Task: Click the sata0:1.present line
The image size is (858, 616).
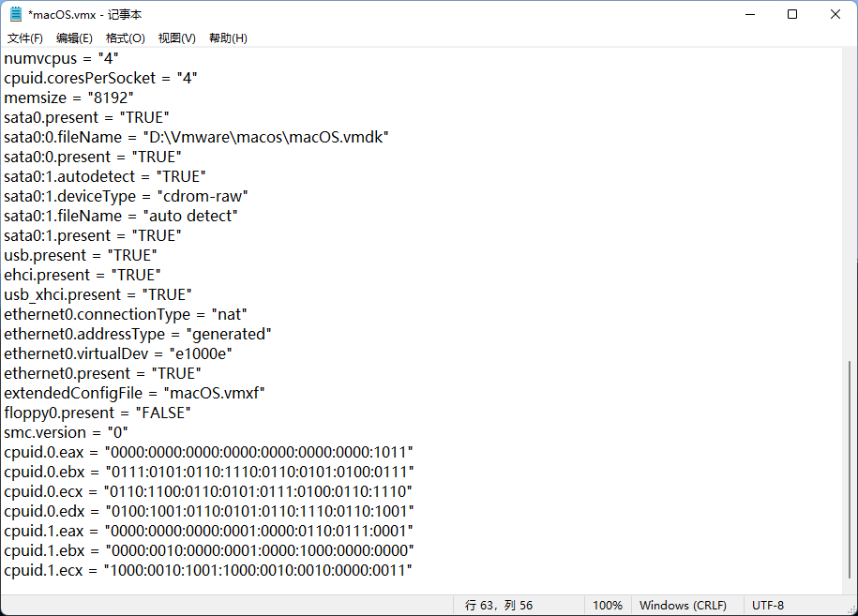Action: tap(93, 235)
